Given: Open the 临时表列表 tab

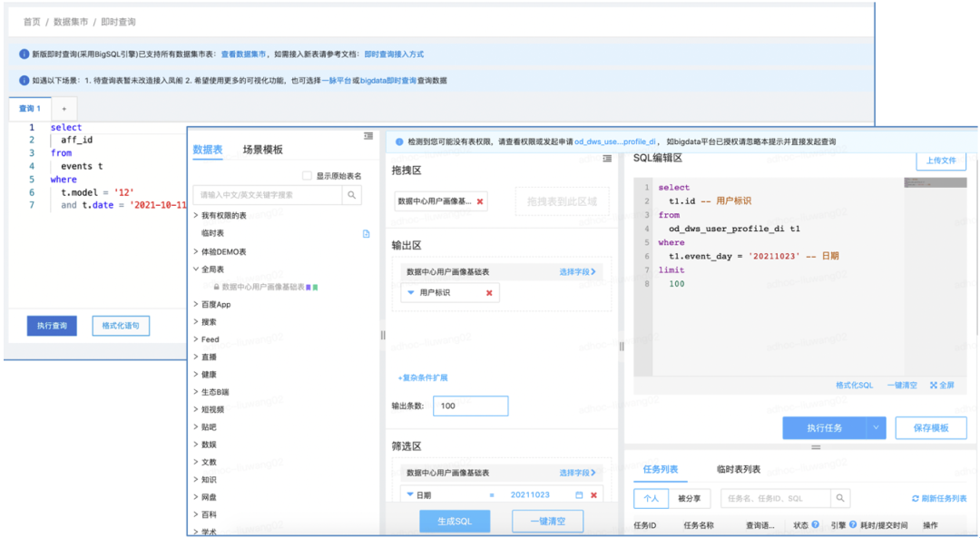Looking at the screenshot, I should pyautogui.click(x=738, y=469).
